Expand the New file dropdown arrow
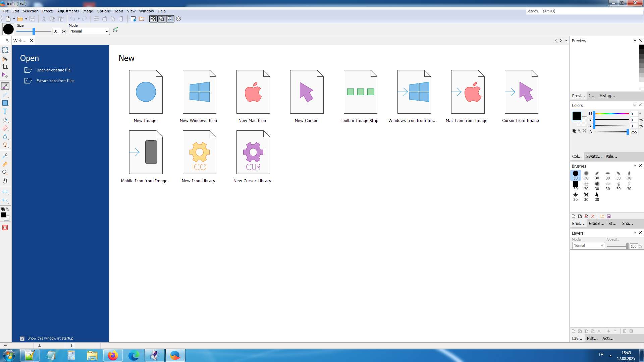The image size is (644, 362). click(14, 19)
